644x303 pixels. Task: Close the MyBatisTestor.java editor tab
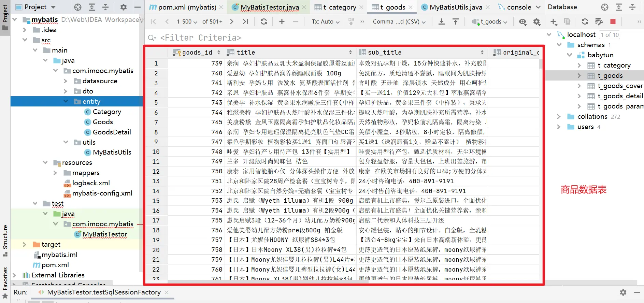pyautogui.click(x=304, y=7)
